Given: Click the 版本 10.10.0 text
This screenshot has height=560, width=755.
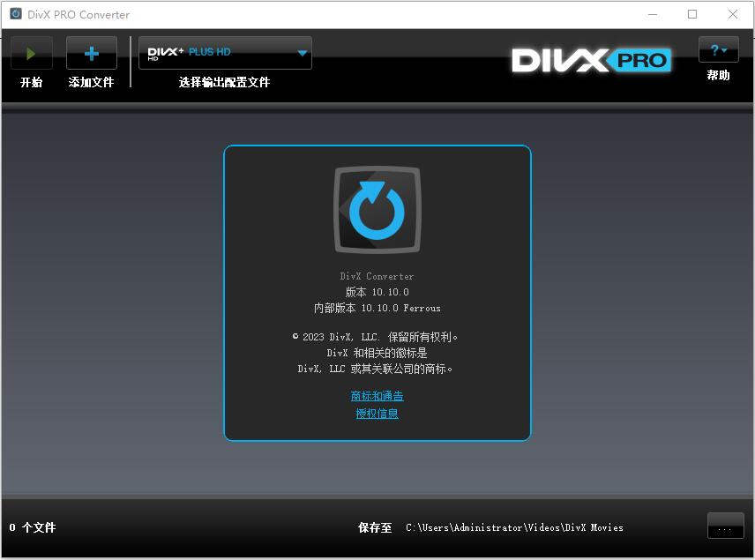Looking at the screenshot, I should 377,292.
